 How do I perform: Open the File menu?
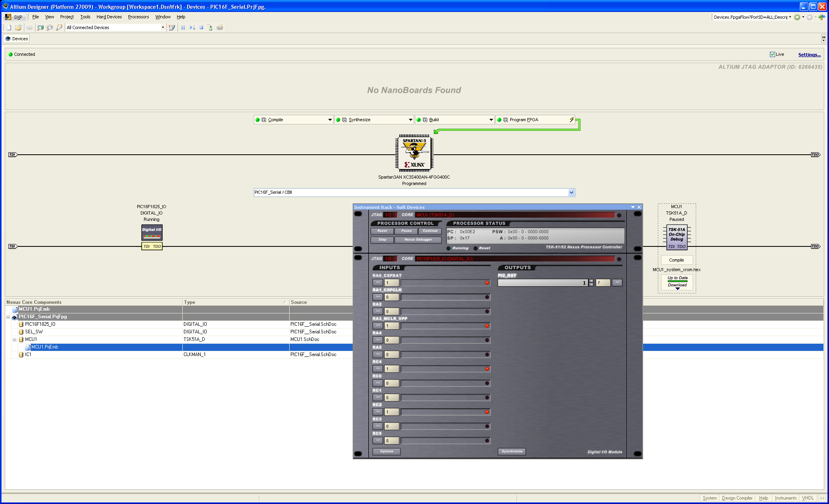[36, 17]
